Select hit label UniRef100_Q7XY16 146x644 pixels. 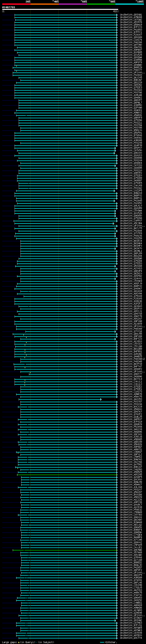click(131, 331)
